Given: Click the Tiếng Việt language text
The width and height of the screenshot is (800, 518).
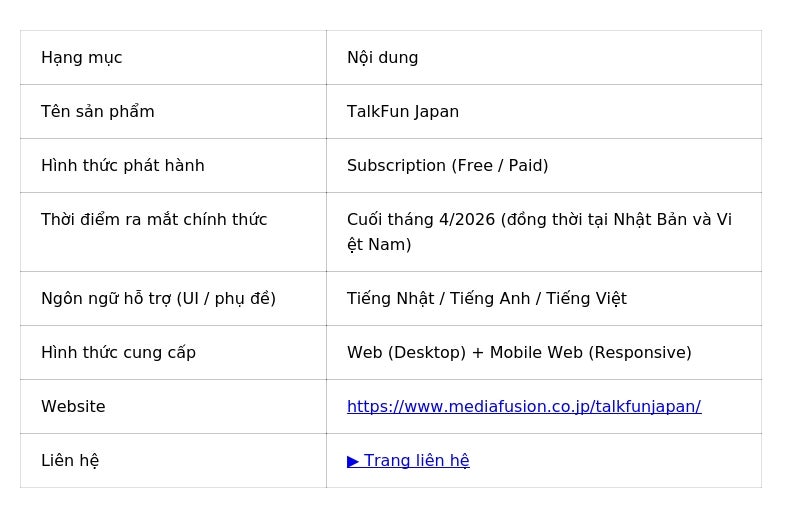Looking at the screenshot, I should [x=586, y=298].
